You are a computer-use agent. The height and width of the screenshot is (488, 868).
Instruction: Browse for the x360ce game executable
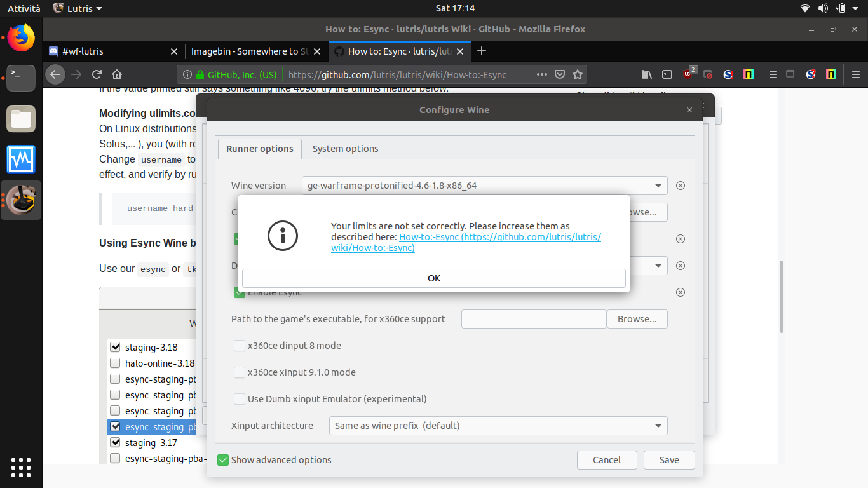coord(637,319)
